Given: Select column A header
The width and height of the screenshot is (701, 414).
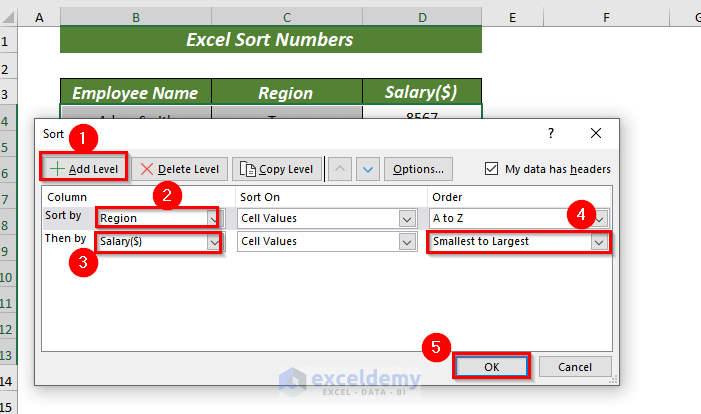Looking at the screenshot, I should (39, 17).
